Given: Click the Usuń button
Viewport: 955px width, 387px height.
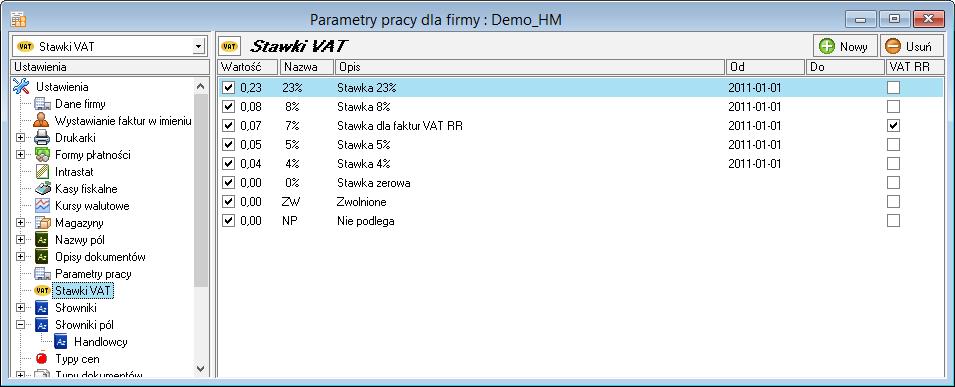Looking at the screenshot, I should click(x=911, y=46).
